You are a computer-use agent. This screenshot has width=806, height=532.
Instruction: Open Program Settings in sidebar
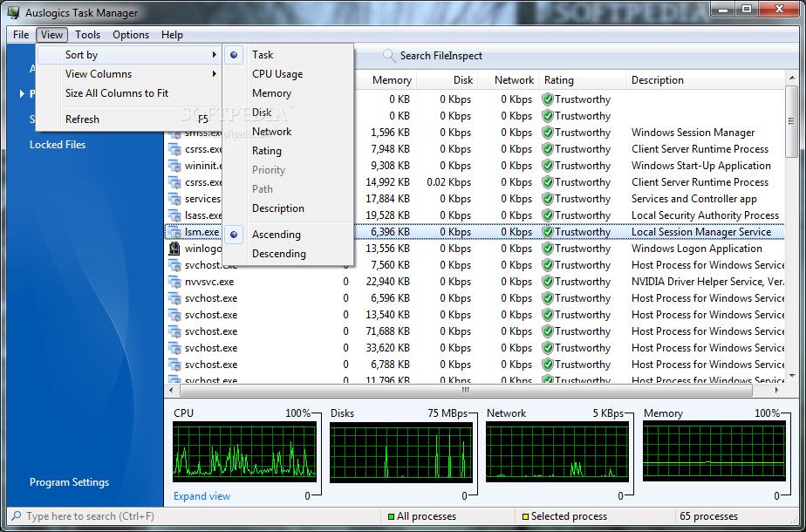click(70, 482)
